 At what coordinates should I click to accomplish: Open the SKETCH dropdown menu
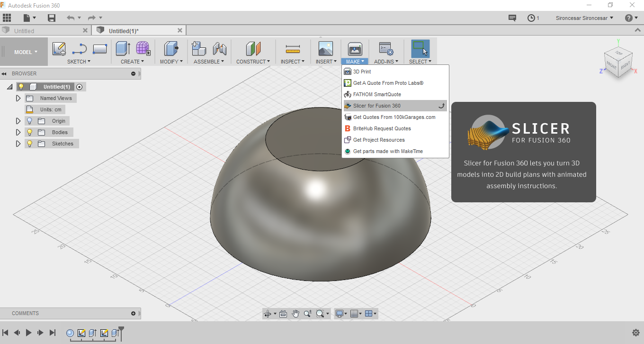click(x=79, y=62)
